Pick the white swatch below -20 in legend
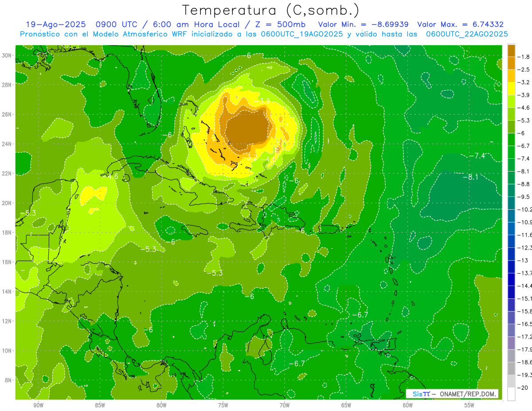Screen dimensions: 532x411 [511, 394]
